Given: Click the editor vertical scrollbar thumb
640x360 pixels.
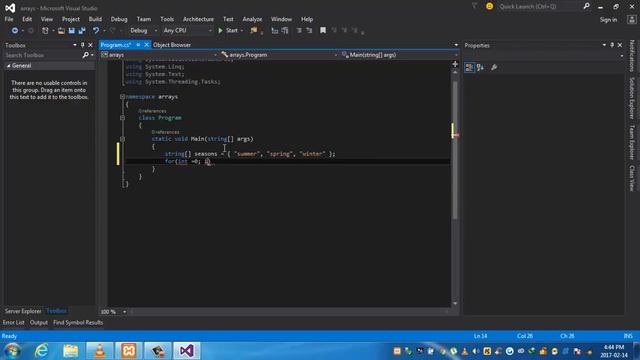Looking at the screenshot, I should tap(455, 149).
